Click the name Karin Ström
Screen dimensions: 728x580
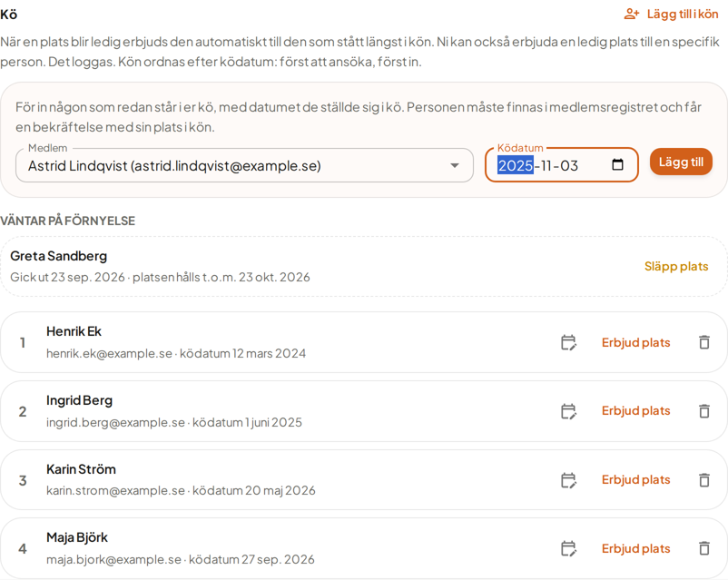point(82,469)
